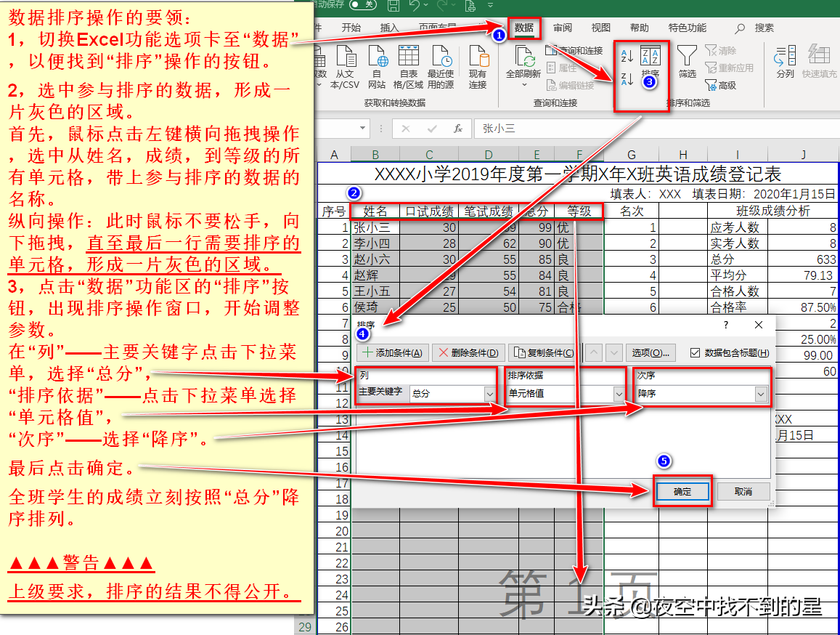Viewport: 840px width, 635px height.
Task: Click formula bar showing 张小三
Action: 656,129
